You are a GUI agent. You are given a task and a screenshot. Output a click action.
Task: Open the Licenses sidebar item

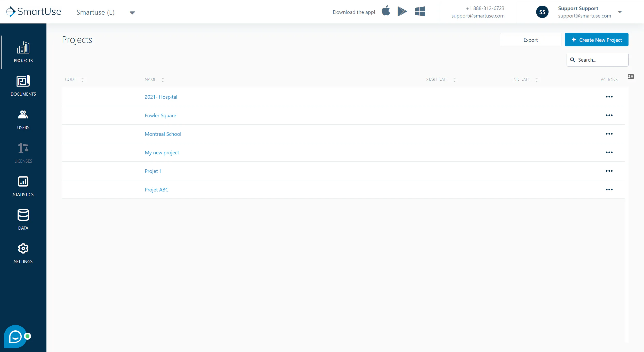click(x=23, y=153)
